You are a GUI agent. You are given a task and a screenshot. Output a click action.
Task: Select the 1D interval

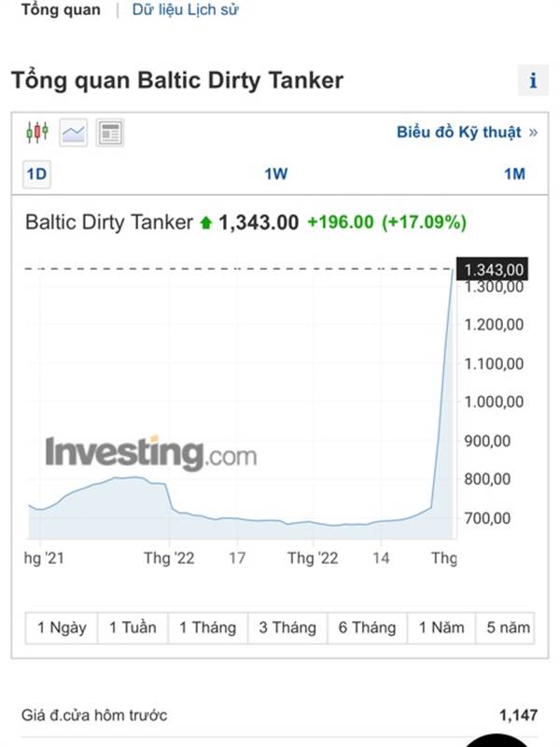(x=36, y=175)
